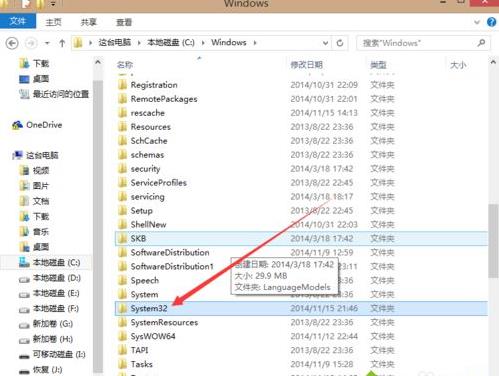
Task: Open the recent locations dropdown arrow
Action: tap(47, 43)
